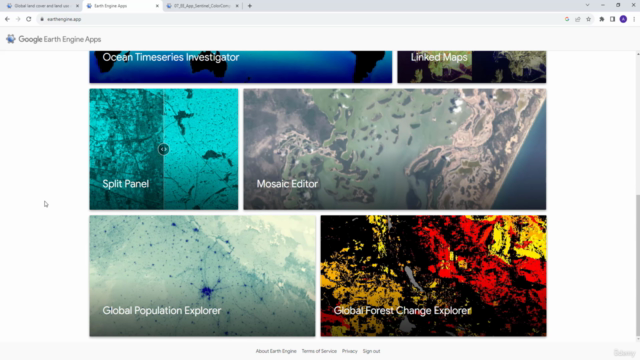
Task: Click the site lock icon in address bar
Action: [42, 19]
